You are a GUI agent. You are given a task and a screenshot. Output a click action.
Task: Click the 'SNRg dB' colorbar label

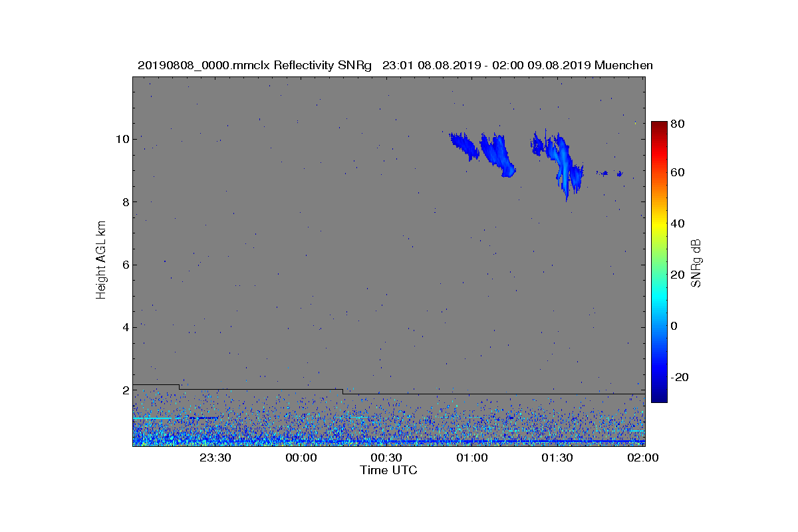696,263
